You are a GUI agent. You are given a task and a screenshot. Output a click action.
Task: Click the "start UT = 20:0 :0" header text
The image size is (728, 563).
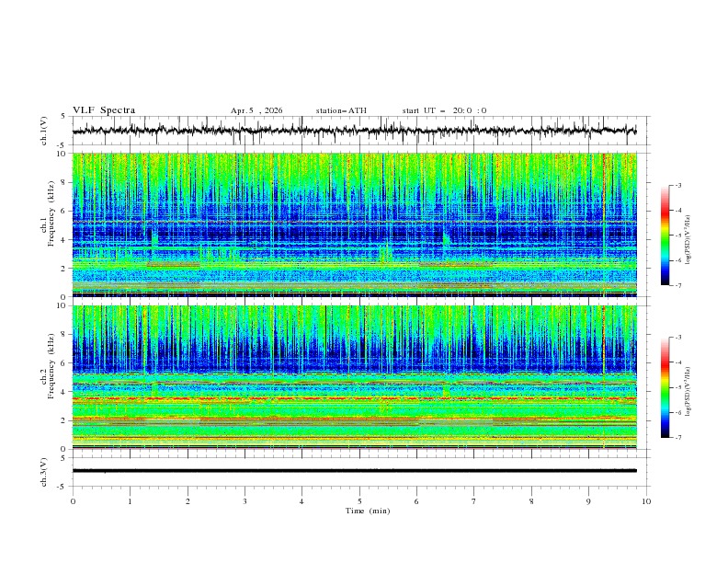[444, 110]
